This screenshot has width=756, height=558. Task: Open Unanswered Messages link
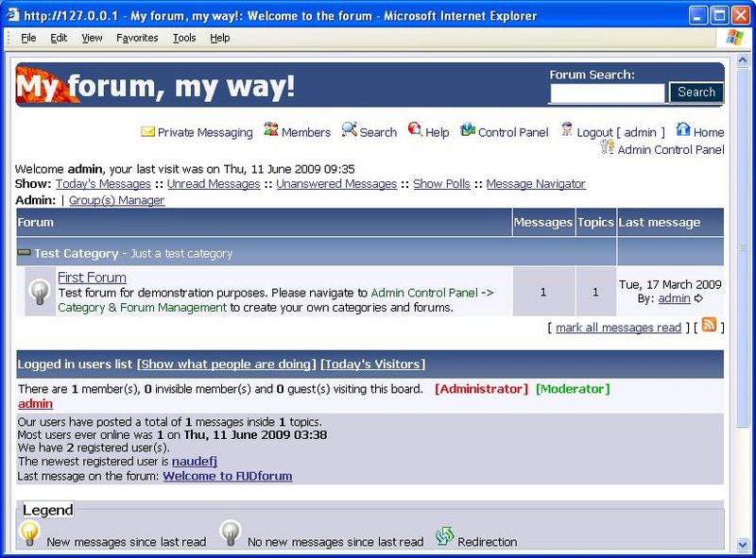(336, 183)
